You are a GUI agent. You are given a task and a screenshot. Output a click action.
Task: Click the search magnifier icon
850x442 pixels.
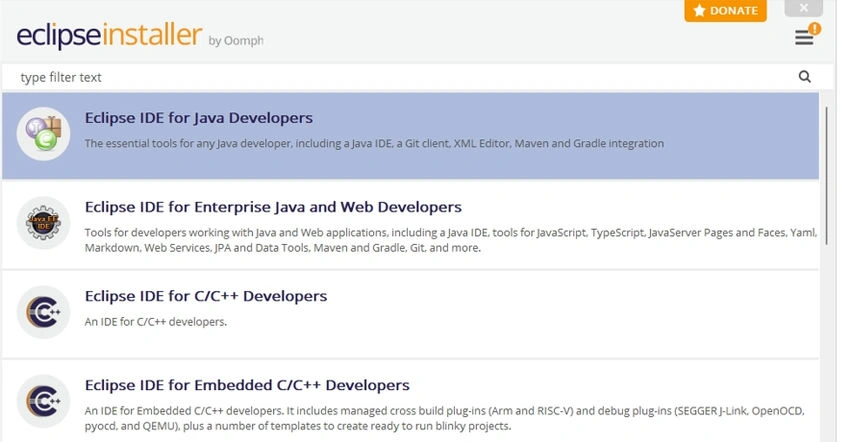click(804, 77)
